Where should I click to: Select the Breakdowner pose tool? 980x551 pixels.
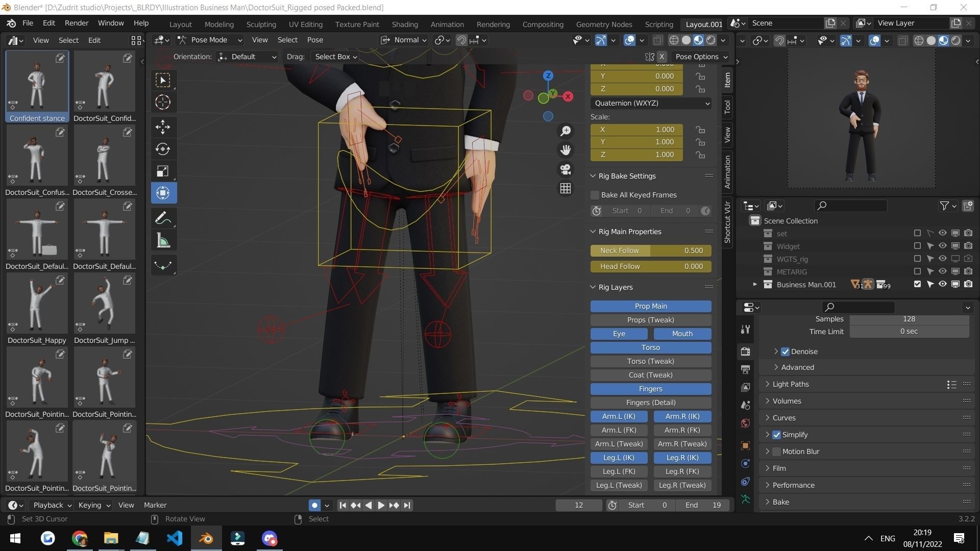(163, 265)
